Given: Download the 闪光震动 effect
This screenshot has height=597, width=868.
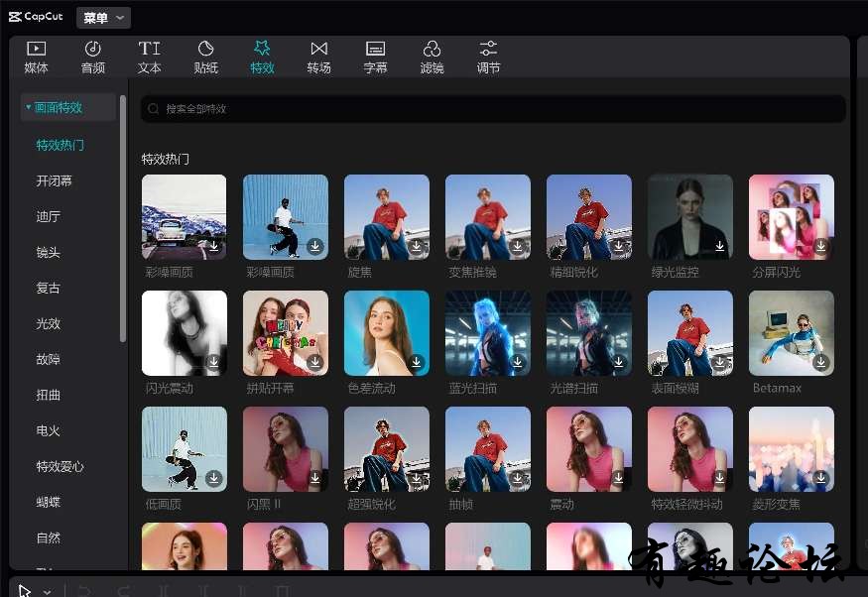Looking at the screenshot, I should click(213, 362).
